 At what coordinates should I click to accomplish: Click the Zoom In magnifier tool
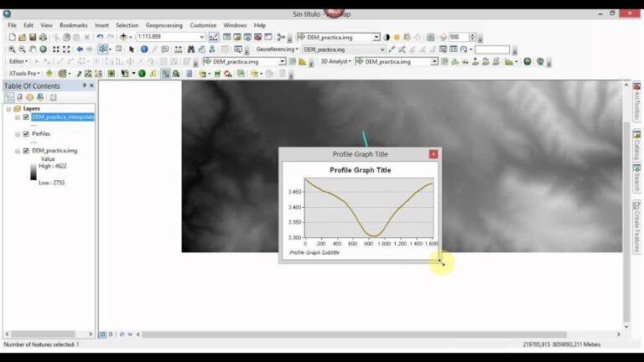point(11,49)
